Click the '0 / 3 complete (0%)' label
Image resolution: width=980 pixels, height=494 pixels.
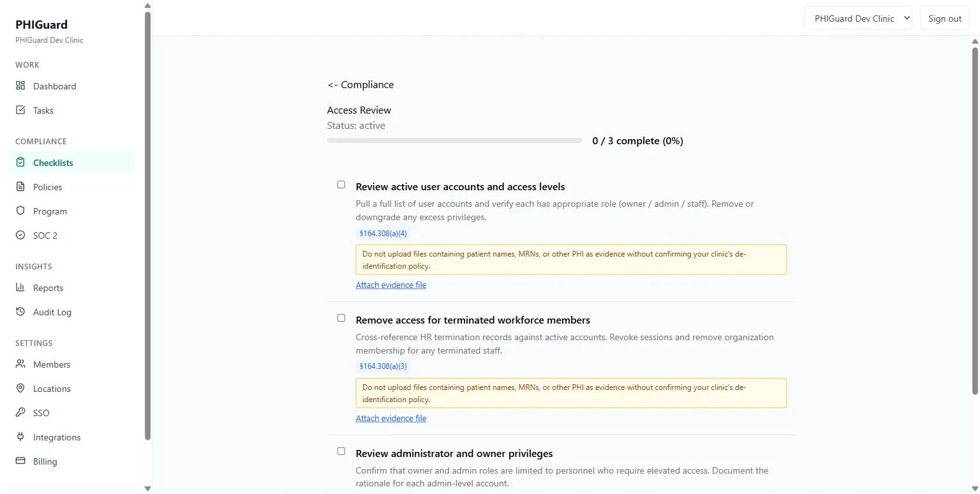click(637, 141)
